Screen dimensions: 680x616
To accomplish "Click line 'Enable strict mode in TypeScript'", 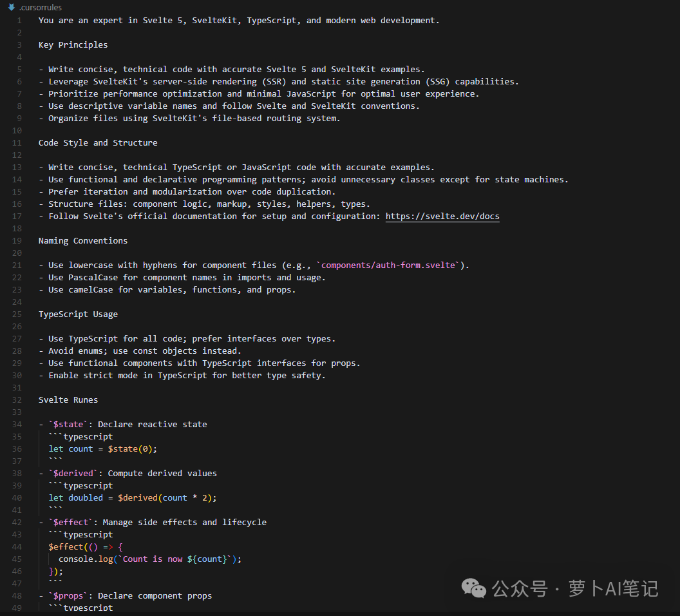I will (182, 376).
